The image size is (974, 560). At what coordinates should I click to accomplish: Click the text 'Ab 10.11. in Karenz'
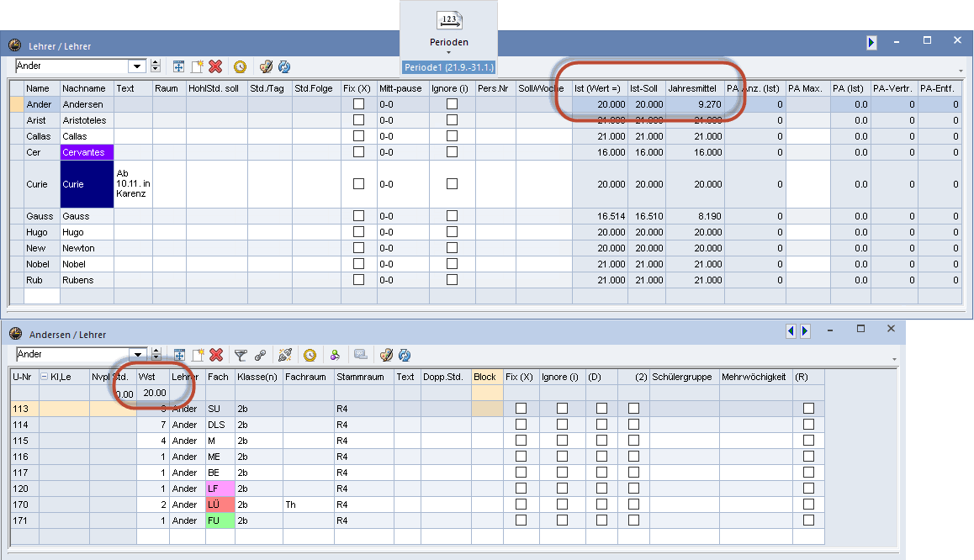pyautogui.click(x=133, y=184)
